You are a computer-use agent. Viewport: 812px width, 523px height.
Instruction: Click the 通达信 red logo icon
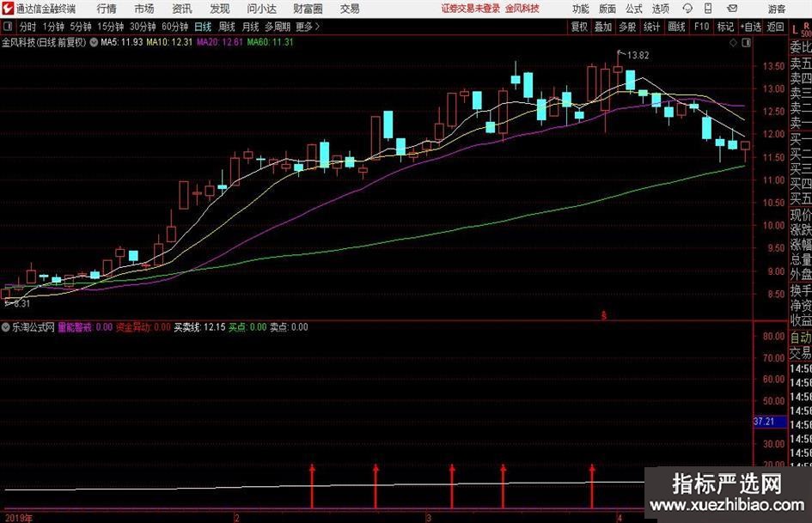(x=7, y=9)
